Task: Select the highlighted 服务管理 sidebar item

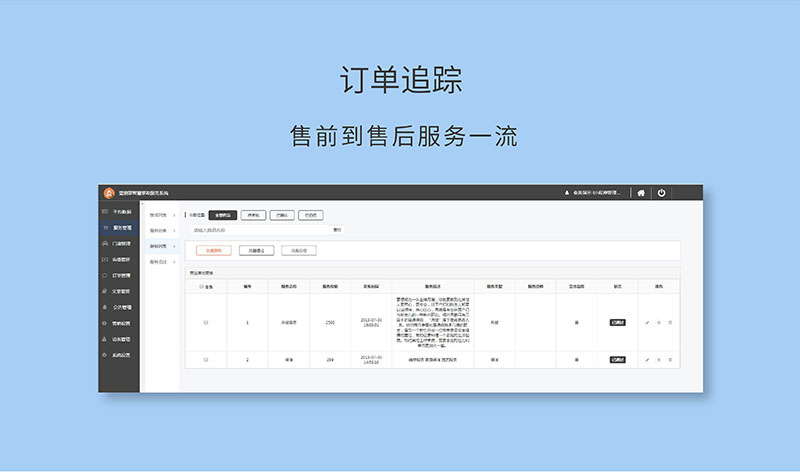Action: (118, 228)
